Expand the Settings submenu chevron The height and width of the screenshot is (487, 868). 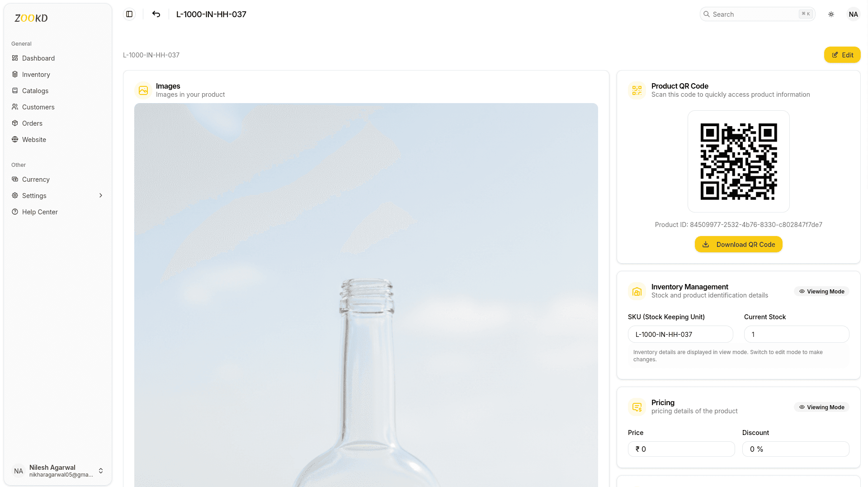click(100, 195)
